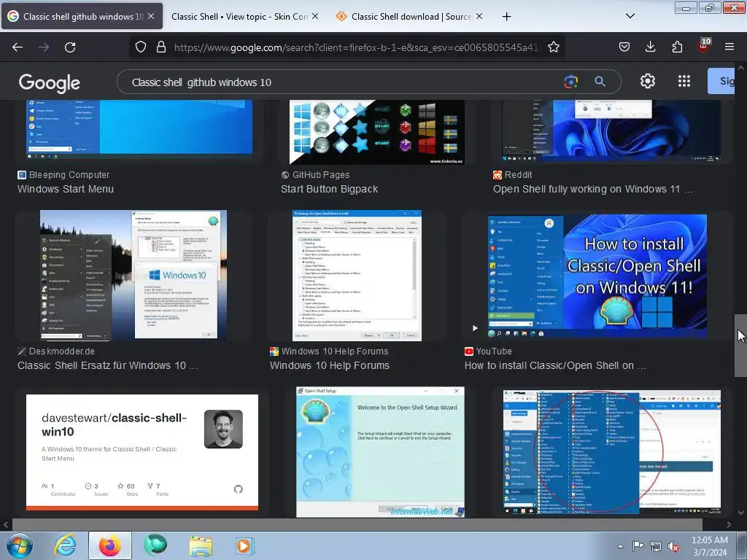Launch Internet Explorer from the taskbar
The width and height of the screenshot is (747, 560).
point(65,545)
